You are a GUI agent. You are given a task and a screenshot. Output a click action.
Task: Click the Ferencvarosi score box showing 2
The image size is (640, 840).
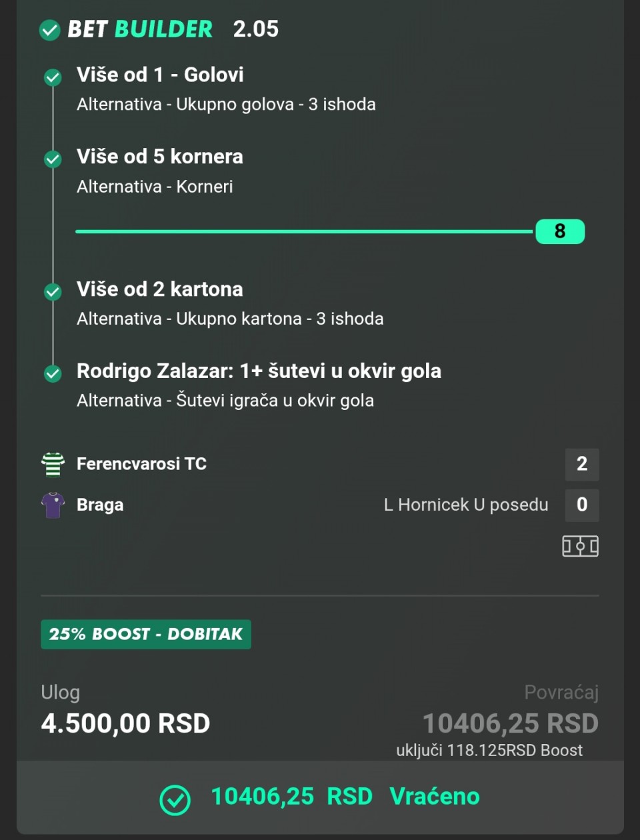581,464
